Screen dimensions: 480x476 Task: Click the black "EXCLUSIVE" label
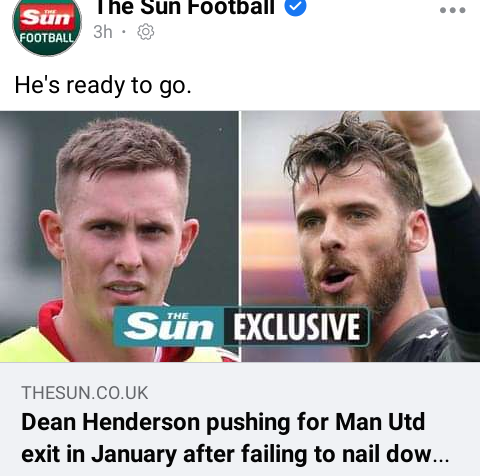pos(296,327)
